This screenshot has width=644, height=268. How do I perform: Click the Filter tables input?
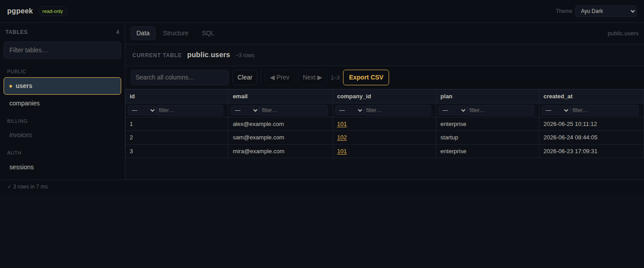pos(62,50)
